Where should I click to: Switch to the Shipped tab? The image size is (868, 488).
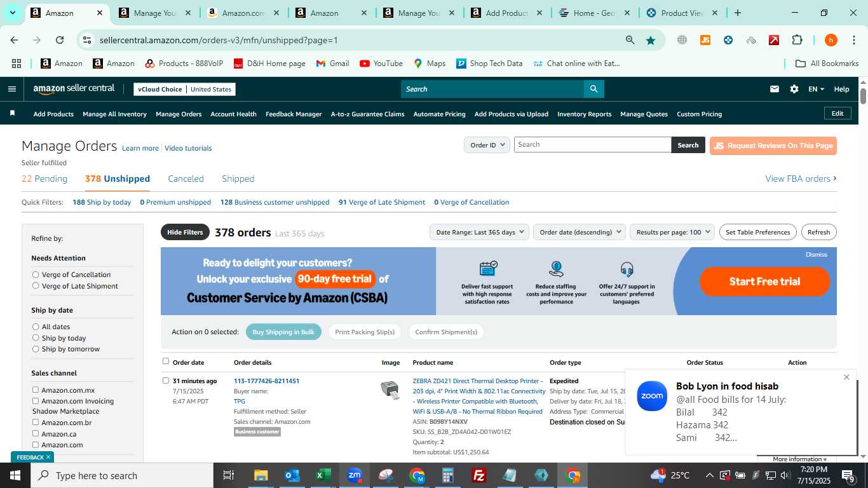tap(238, 179)
